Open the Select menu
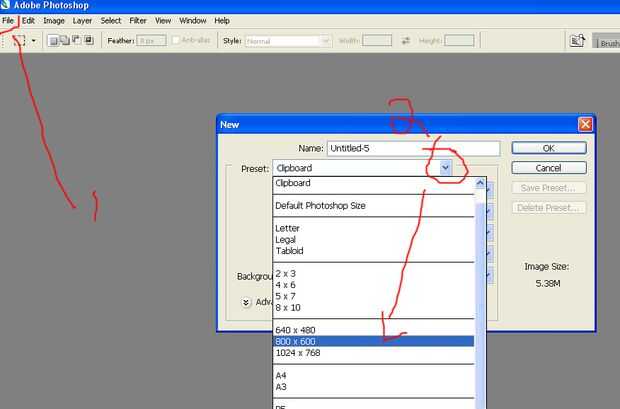Screen dimensions: 620x409 111,21
